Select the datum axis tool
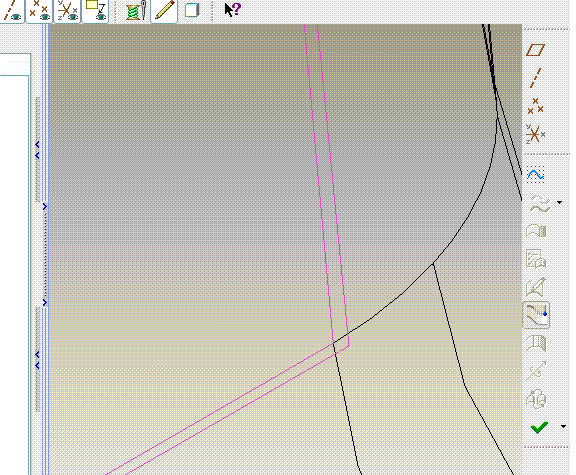Screen dimensions: 576x475 (536, 78)
